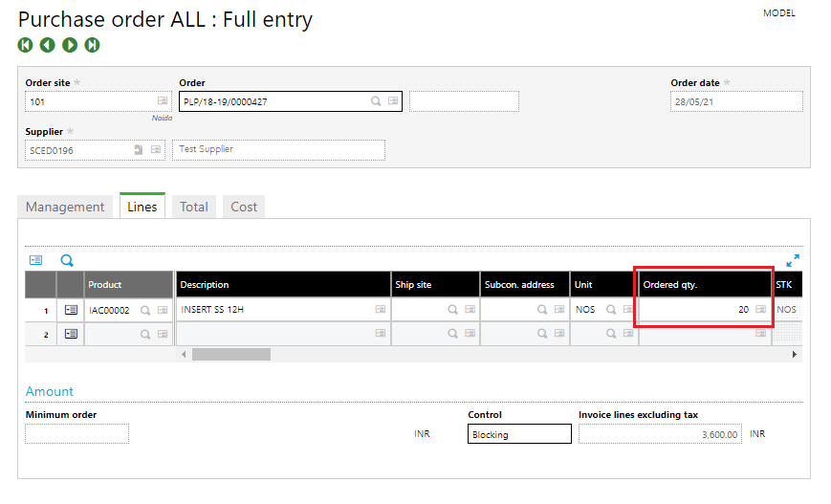Click the lines grid search magnifier

[x=67, y=260]
